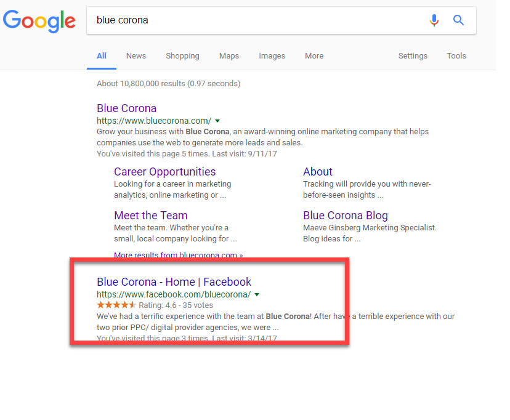Click the 'About 10,800,000 results' text
510x420 pixels.
[169, 84]
